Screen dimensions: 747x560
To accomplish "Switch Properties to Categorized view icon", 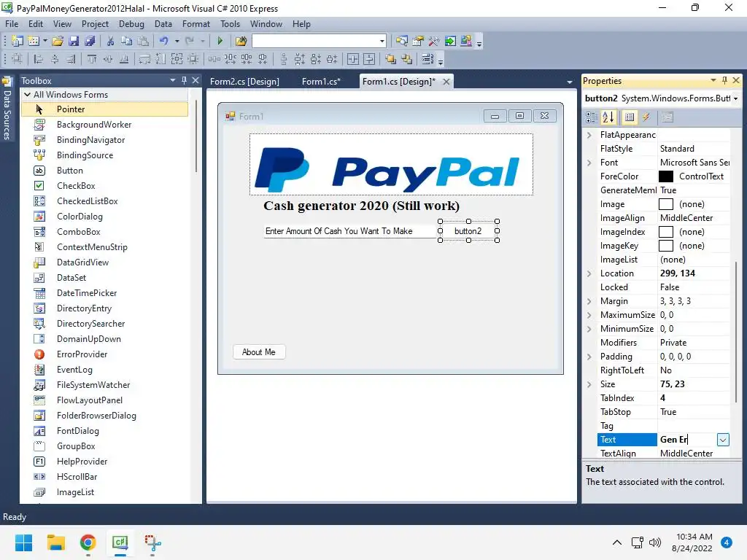I will pyautogui.click(x=592, y=117).
